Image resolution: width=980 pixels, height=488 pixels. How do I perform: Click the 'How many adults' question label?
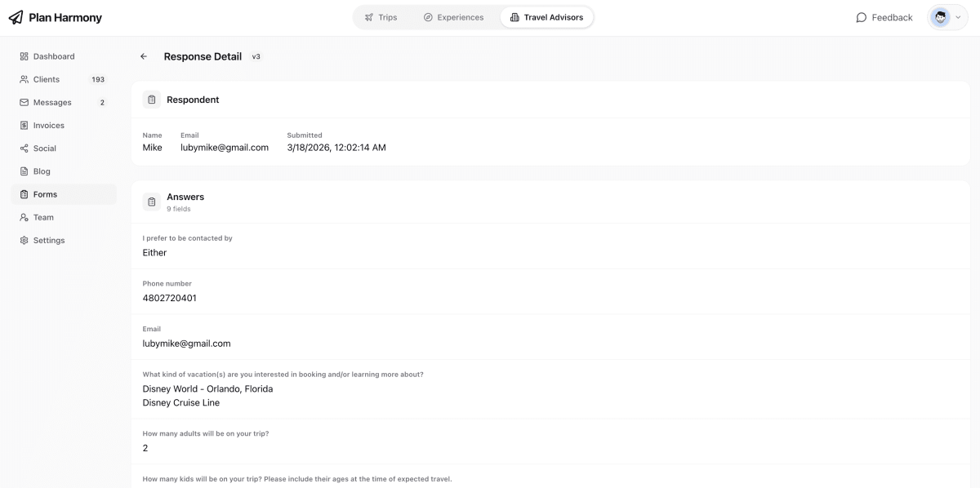(206, 433)
